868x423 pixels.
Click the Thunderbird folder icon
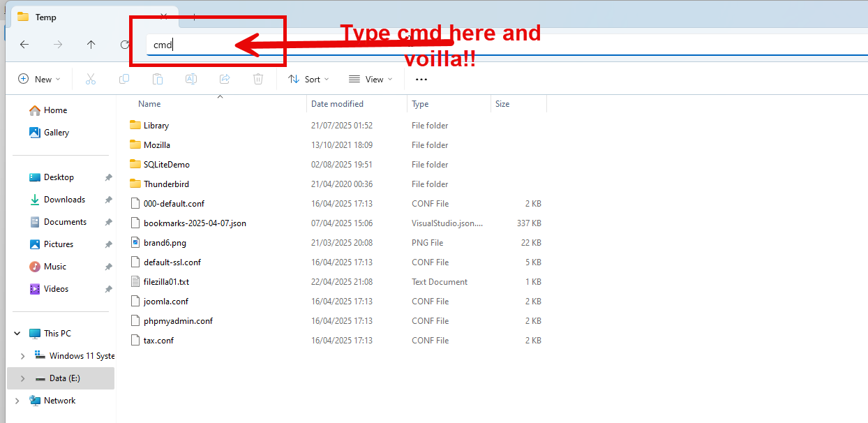point(135,184)
